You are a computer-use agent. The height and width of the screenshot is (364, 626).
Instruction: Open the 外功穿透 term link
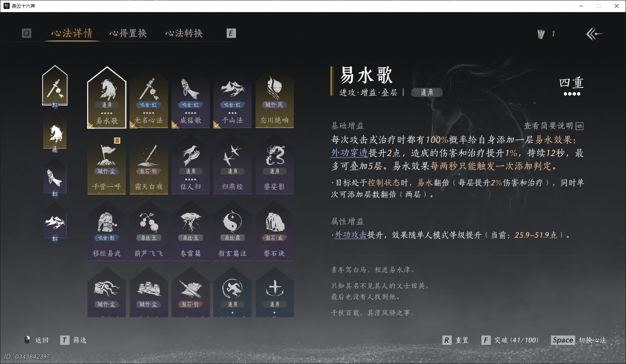[x=349, y=153]
